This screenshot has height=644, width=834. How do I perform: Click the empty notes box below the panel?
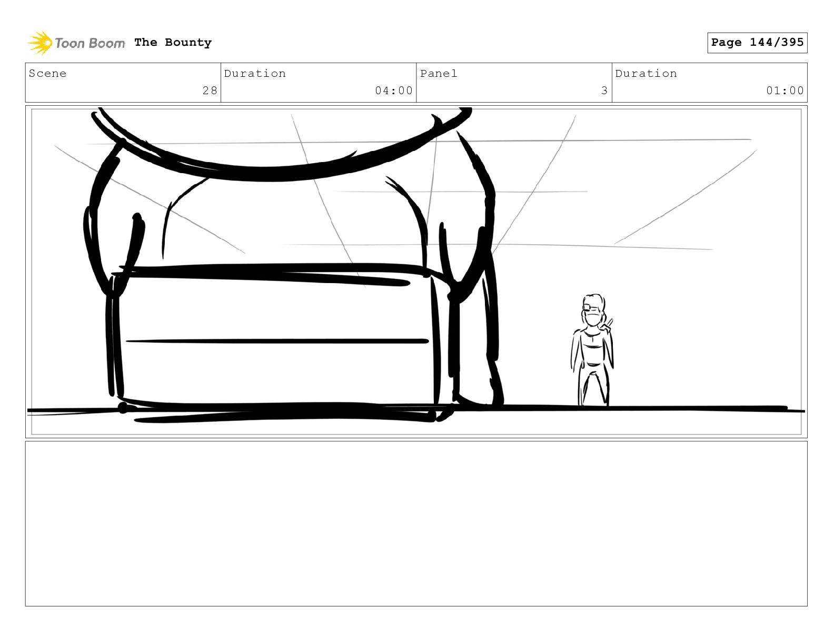416,524
